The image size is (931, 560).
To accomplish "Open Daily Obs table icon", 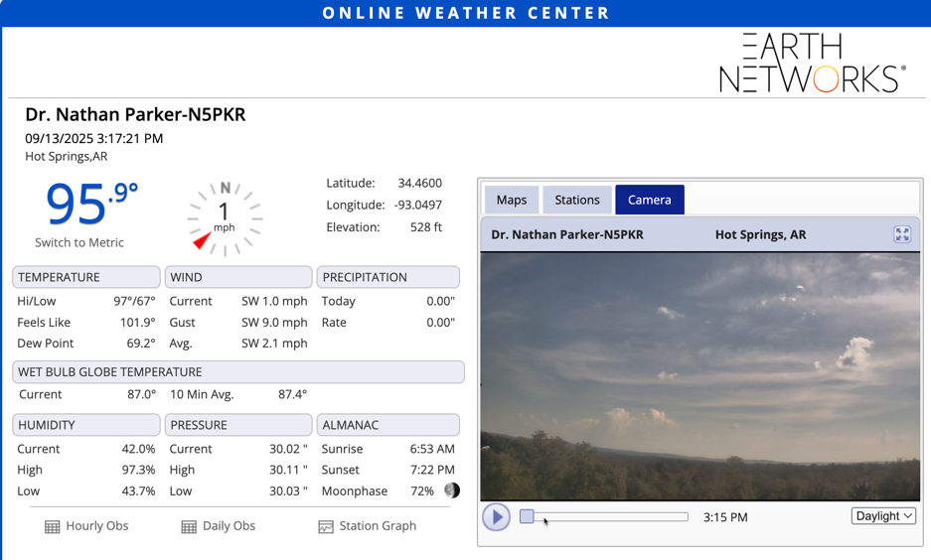I will point(189,527).
